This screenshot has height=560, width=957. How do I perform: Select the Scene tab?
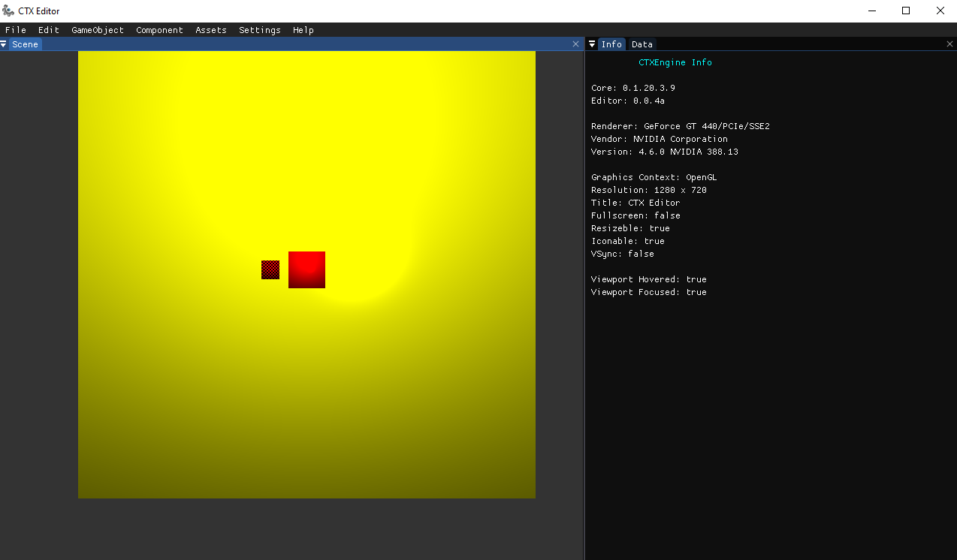(x=25, y=44)
